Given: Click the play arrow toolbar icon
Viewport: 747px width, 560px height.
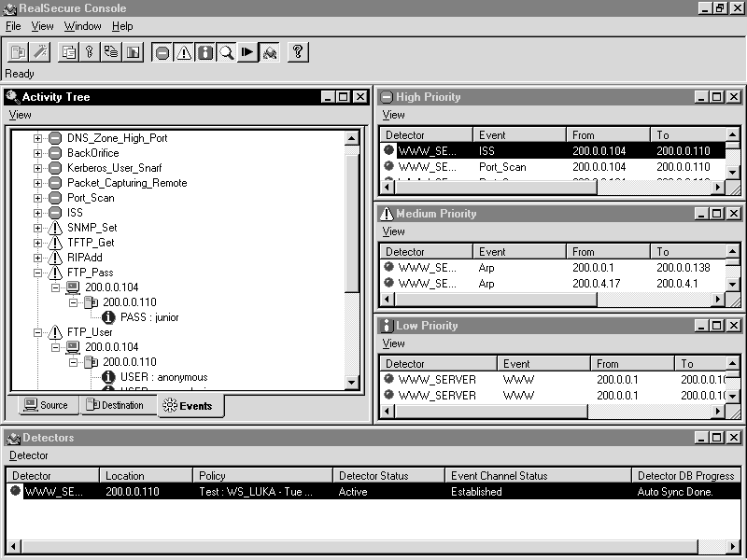Looking at the screenshot, I should [x=247, y=52].
